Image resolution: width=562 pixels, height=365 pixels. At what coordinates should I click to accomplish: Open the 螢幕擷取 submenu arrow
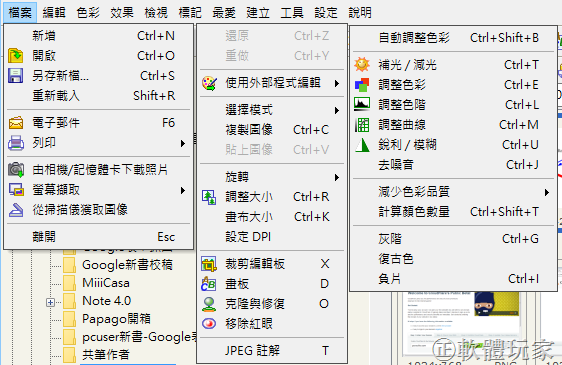coord(183,190)
